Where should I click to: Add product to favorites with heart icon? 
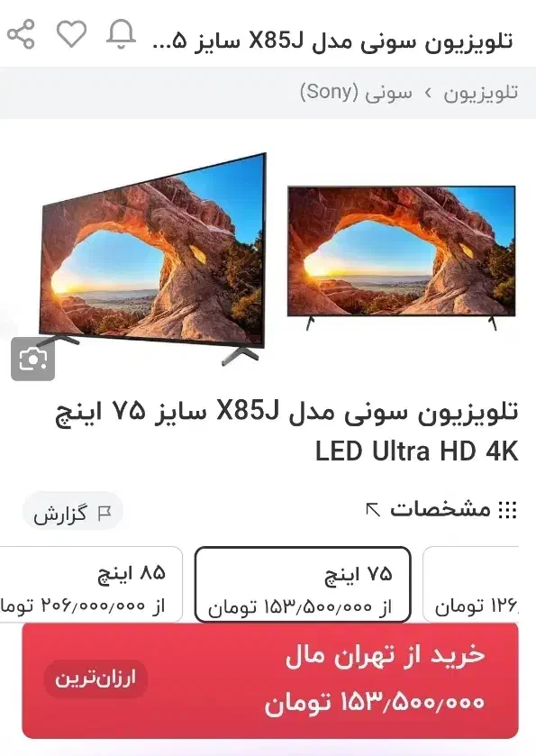click(71, 34)
